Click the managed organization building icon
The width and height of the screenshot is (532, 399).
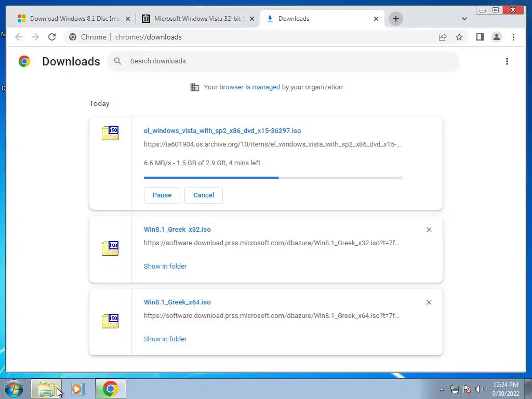tap(195, 87)
